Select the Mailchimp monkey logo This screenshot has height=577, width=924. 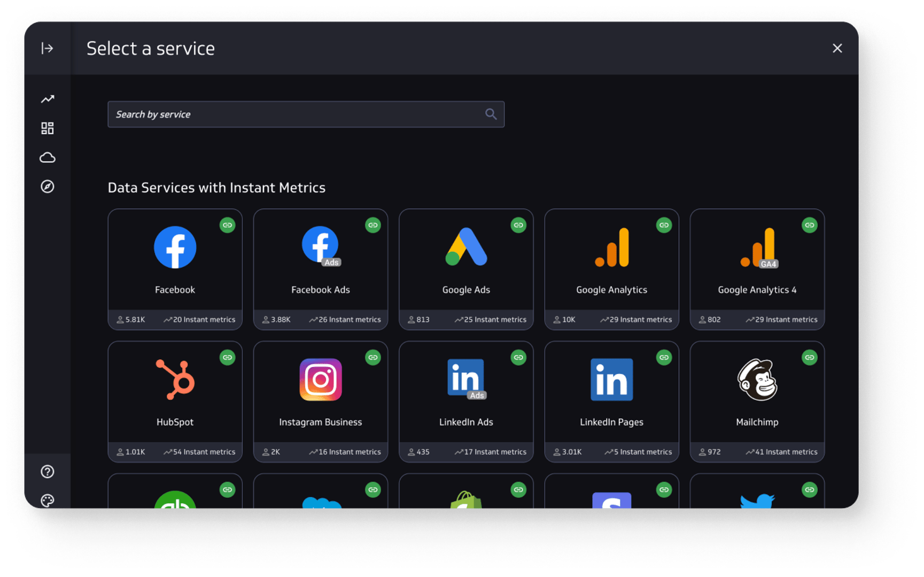point(757,379)
